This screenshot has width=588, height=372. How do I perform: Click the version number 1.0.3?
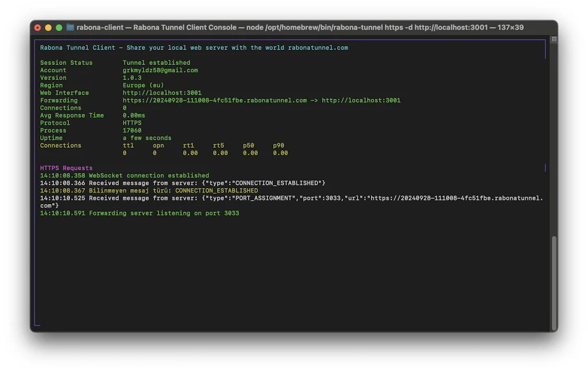pyautogui.click(x=132, y=78)
